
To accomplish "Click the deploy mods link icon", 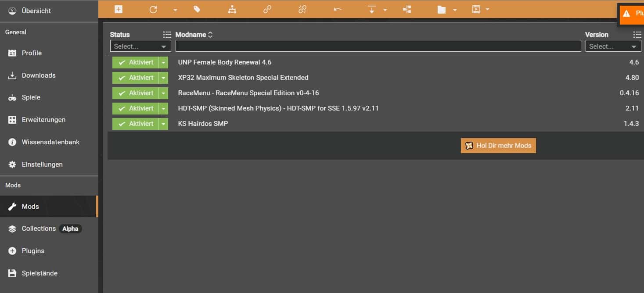I will pos(267,9).
